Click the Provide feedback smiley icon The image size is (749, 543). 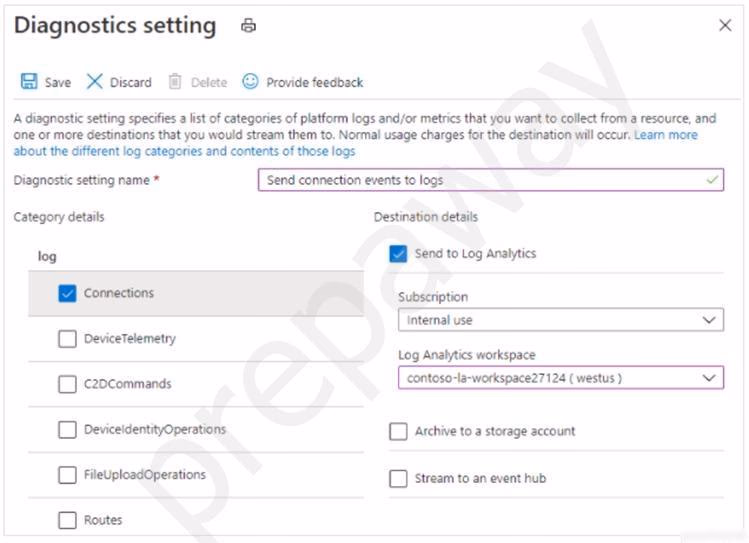coord(250,81)
